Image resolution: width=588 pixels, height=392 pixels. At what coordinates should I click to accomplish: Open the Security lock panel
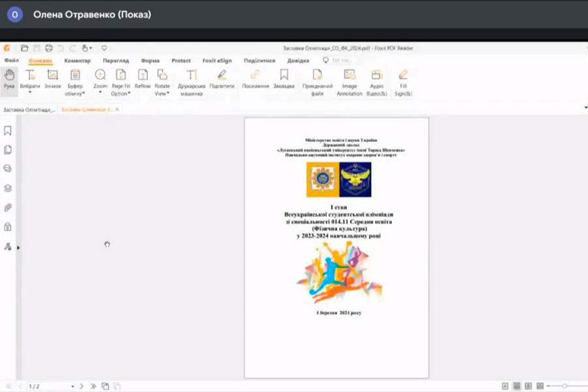coord(7,227)
